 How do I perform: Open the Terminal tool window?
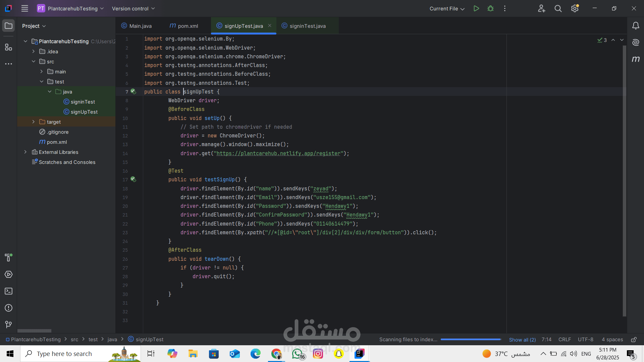(x=8, y=291)
